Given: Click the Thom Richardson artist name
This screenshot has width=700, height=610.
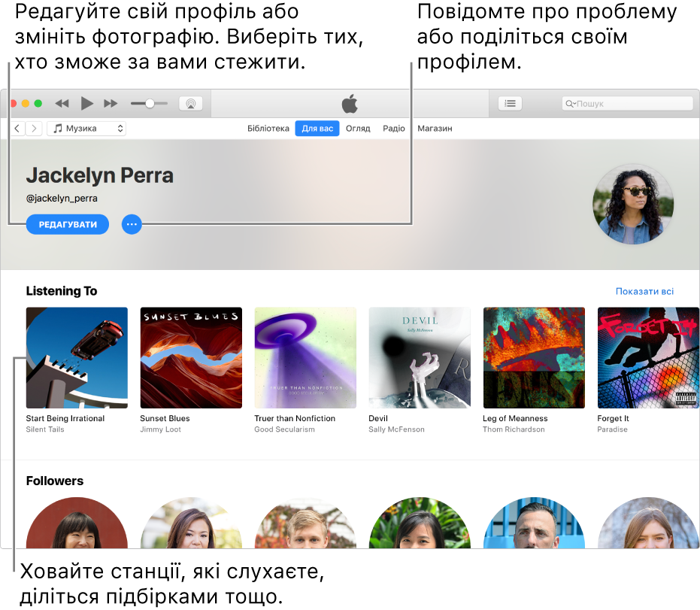Looking at the screenshot, I should point(514,429).
